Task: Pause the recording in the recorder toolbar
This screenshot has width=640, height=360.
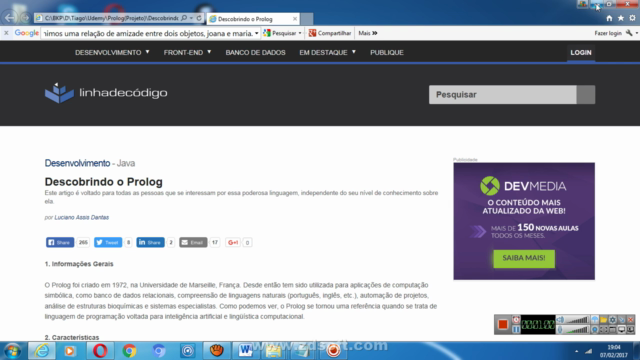Action: 516,329
